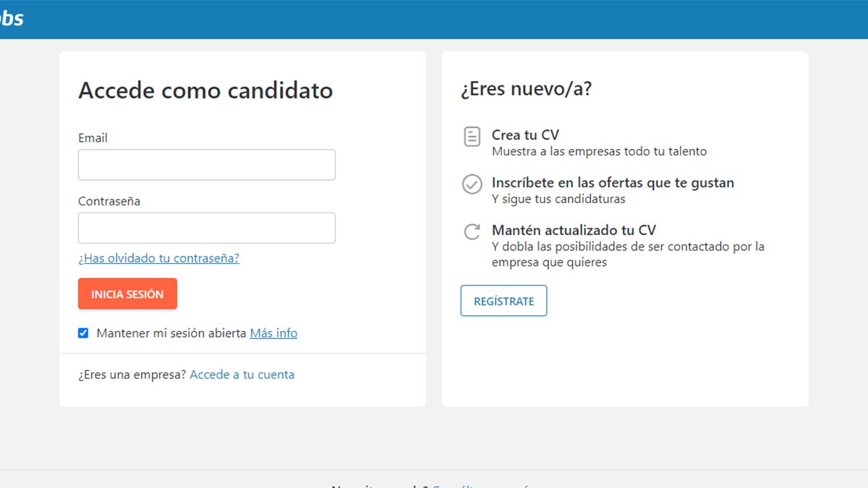Image resolution: width=868 pixels, height=488 pixels.
Task: Click the Email field label
Action: click(93, 137)
